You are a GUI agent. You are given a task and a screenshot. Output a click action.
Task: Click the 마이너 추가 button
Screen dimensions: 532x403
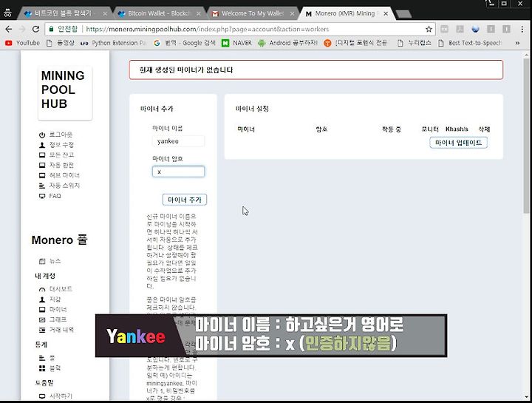click(185, 200)
